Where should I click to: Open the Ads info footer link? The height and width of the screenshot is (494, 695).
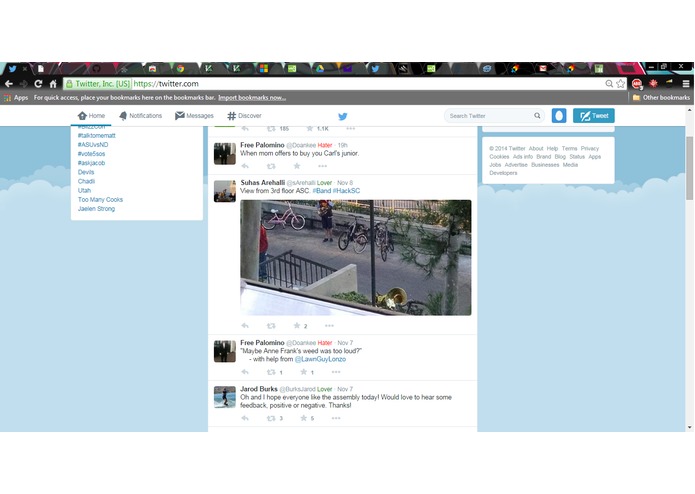pyautogui.click(x=523, y=157)
